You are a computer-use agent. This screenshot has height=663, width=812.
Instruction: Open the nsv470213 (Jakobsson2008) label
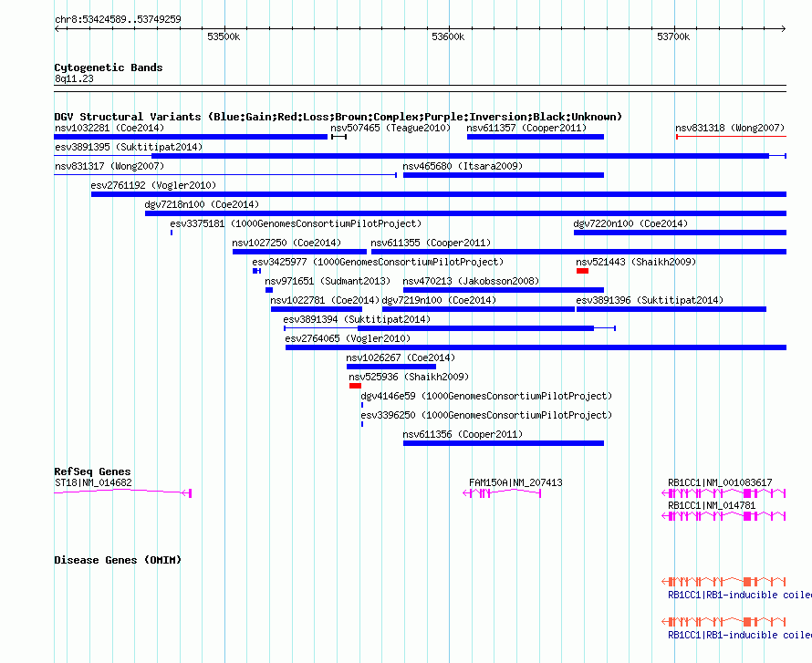tap(471, 281)
